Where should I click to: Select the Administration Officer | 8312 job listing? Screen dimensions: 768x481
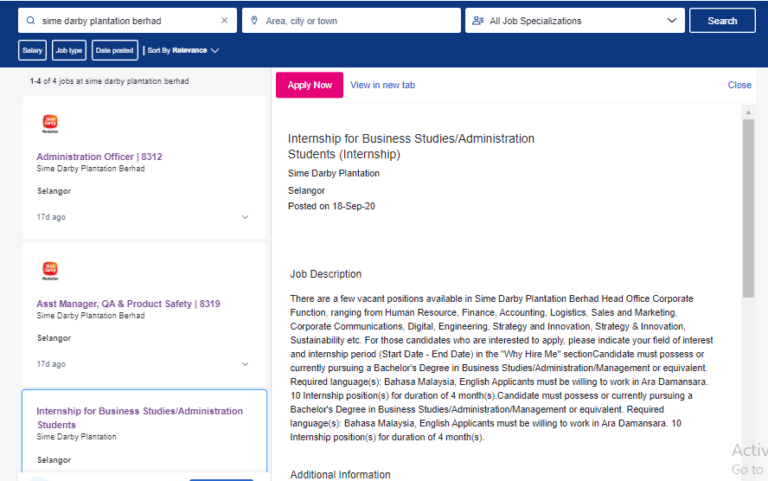pyautogui.click(x=99, y=157)
